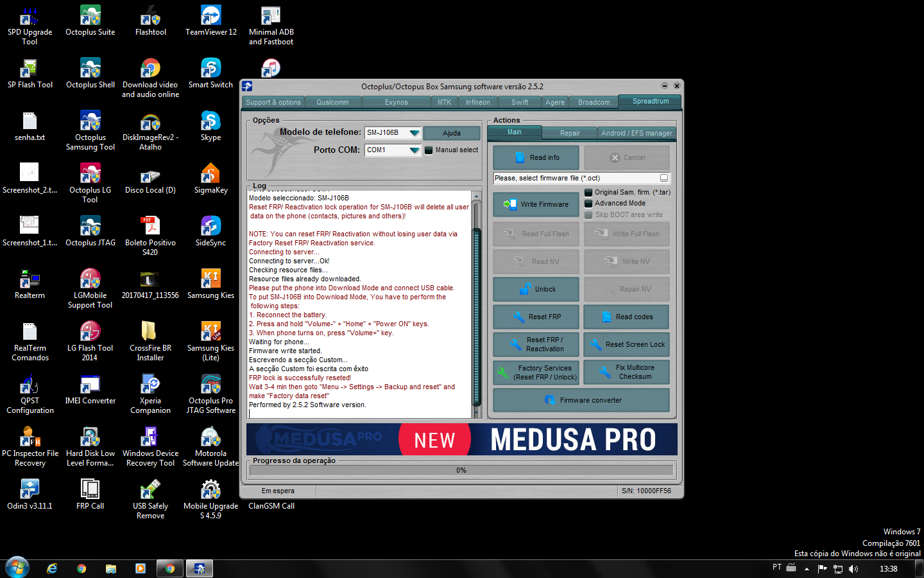Click log panel vertical scrollbar
This screenshot has height=578, width=924.
476,305
